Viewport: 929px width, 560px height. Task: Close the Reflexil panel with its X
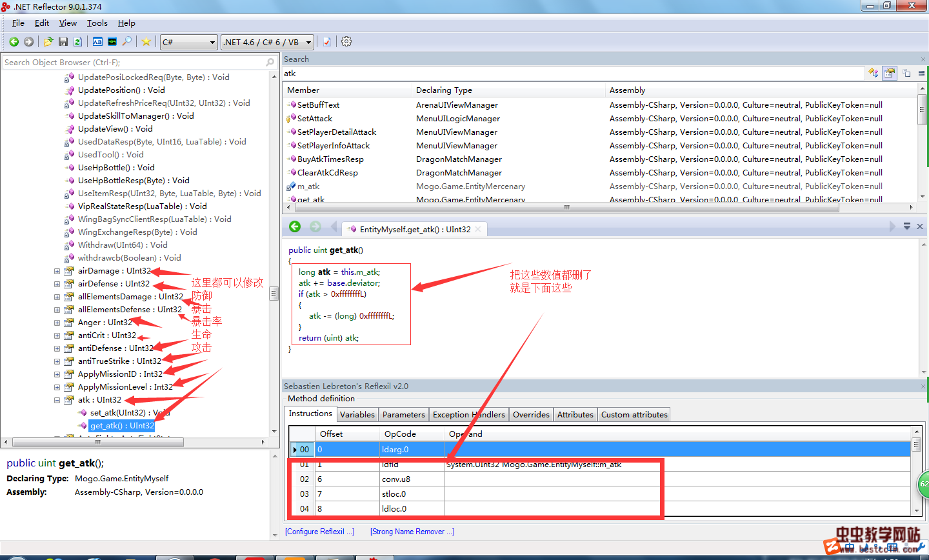tap(923, 386)
